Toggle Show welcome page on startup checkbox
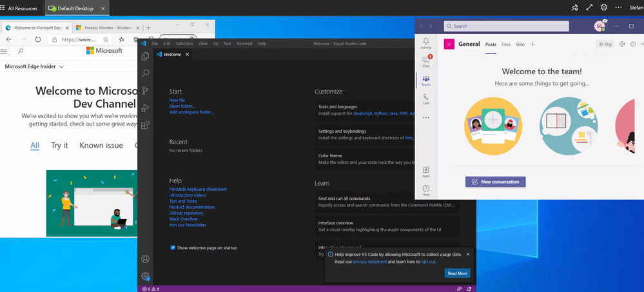The height and width of the screenshot is (292, 644). [x=173, y=248]
